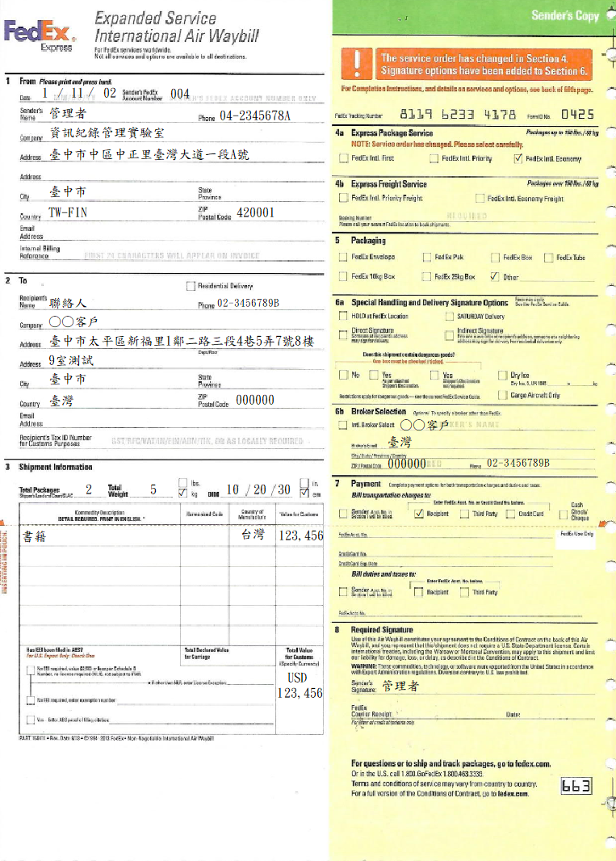Image resolution: width=616 pixels, height=861 pixels.
Task: Check the SATURDAY Delivery box
Action: tap(449, 317)
